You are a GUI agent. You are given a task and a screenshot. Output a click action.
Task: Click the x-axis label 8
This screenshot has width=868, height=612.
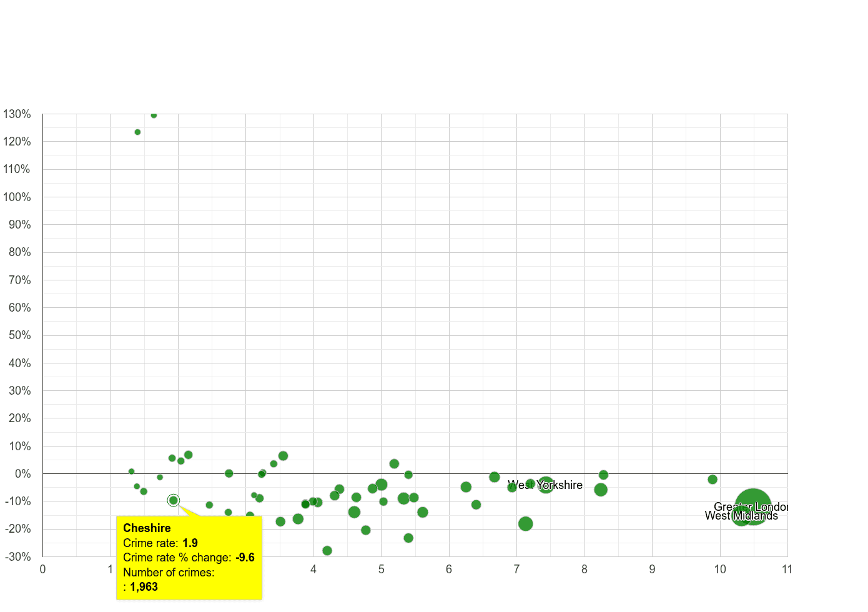(584, 570)
